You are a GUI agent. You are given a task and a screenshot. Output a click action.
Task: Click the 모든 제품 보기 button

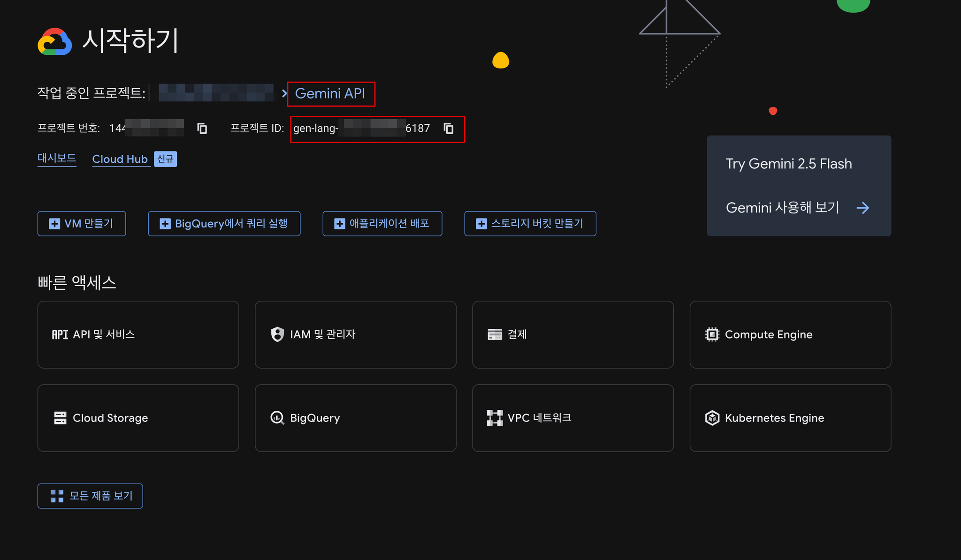[x=90, y=496]
